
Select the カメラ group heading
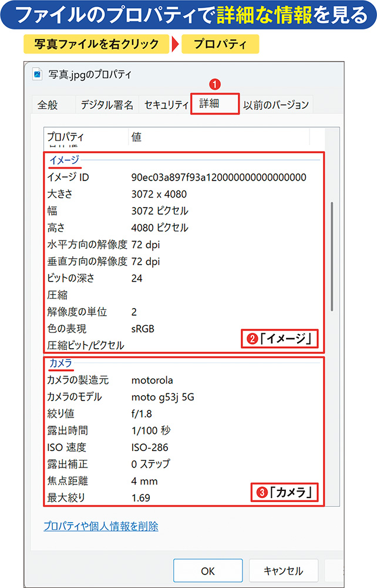click(x=60, y=363)
